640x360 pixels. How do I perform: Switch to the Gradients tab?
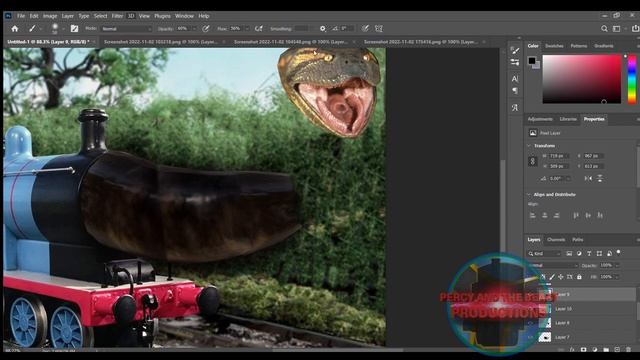click(x=604, y=46)
